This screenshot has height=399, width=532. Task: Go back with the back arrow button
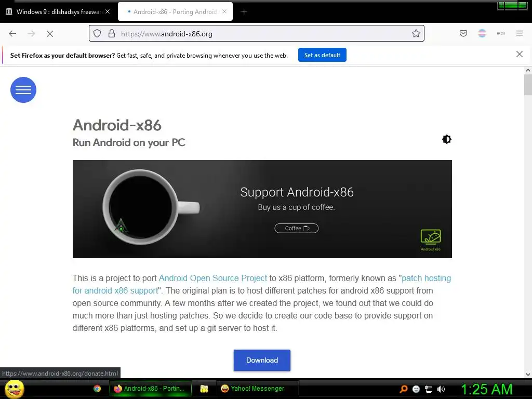(12, 34)
